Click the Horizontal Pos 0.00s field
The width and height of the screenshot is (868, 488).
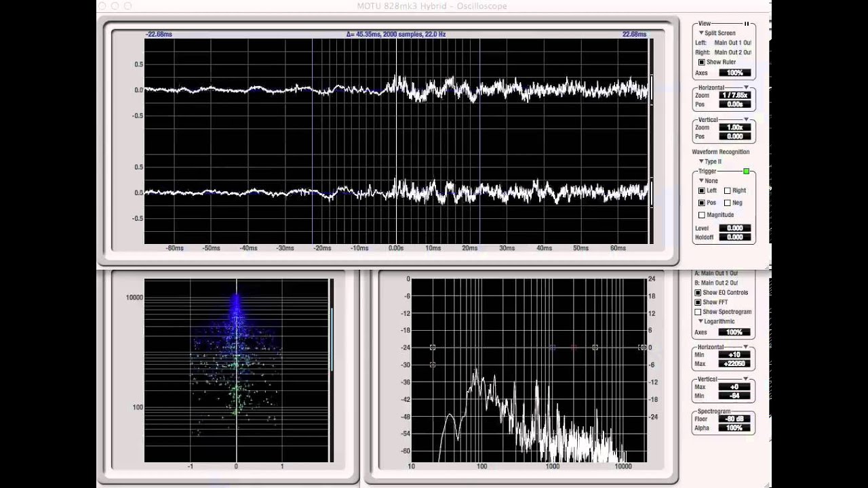tap(735, 105)
